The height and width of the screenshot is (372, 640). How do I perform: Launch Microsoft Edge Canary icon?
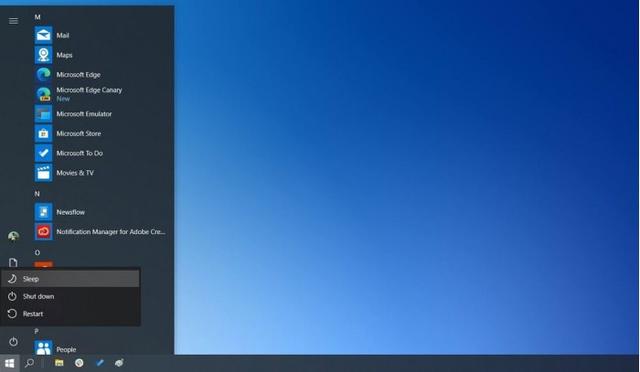click(x=43, y=94)
